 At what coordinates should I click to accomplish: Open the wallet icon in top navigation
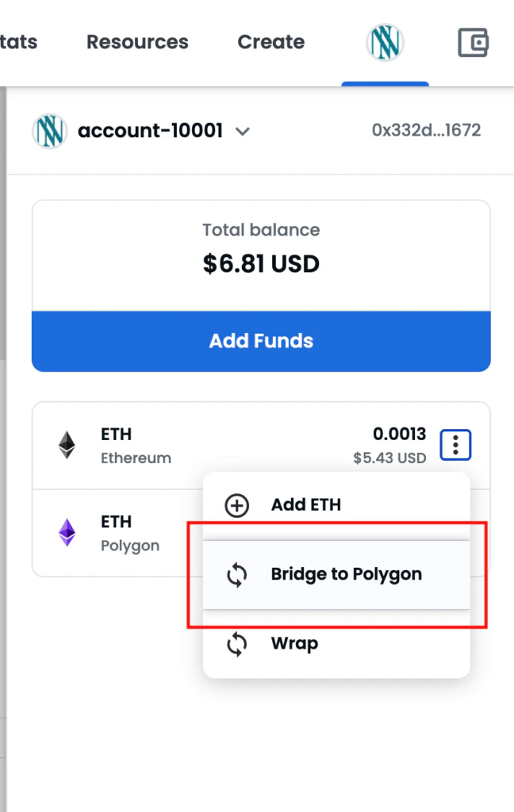coord(473,43)
